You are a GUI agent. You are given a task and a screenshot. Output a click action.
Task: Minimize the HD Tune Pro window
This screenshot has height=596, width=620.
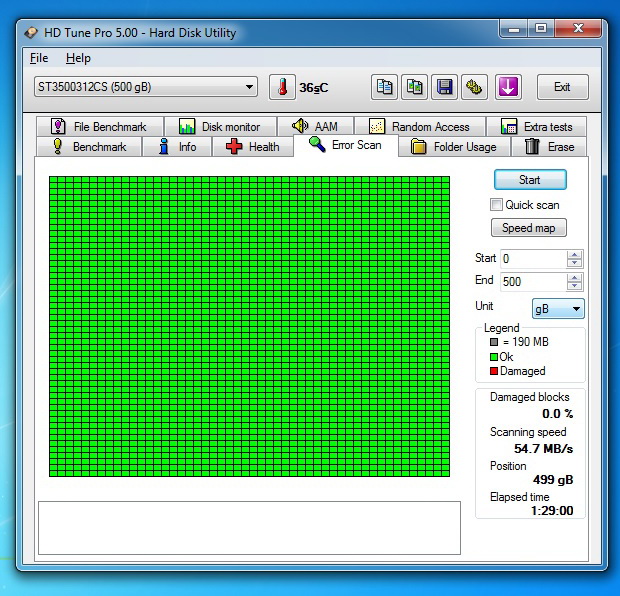tap(514, 29)
